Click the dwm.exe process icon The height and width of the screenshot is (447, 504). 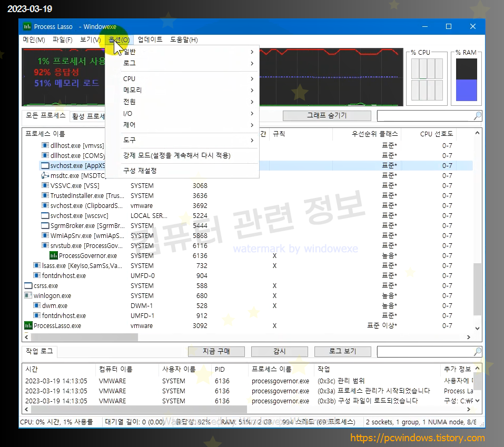37,305
